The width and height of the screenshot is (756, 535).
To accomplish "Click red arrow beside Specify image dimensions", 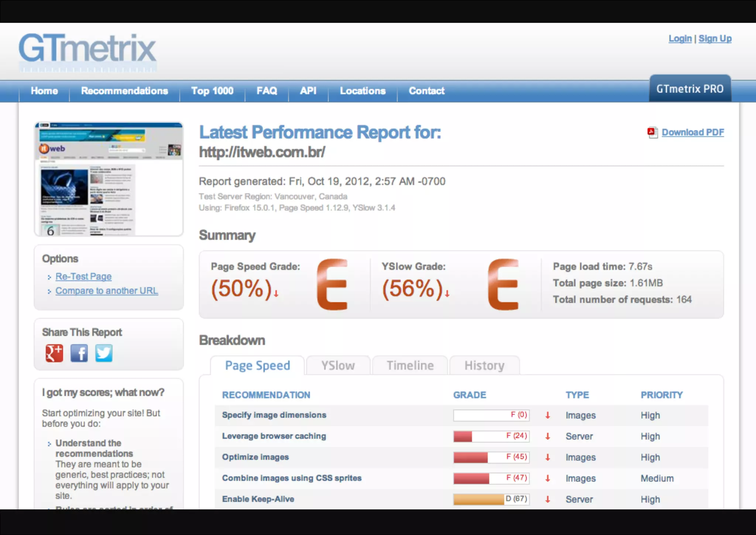I will click(548, 415).
